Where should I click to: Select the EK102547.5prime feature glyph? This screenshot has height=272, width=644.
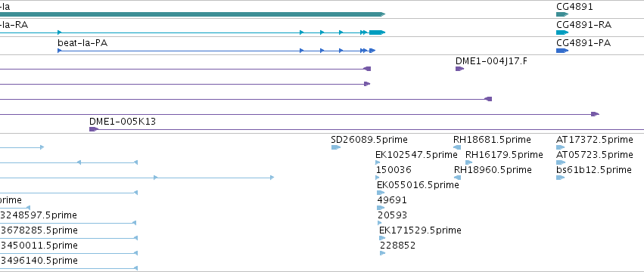tap(378, 162)
